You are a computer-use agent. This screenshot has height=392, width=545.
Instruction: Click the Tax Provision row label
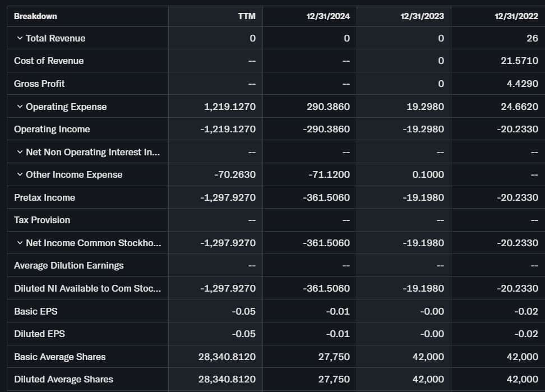(x=42, y=220)
